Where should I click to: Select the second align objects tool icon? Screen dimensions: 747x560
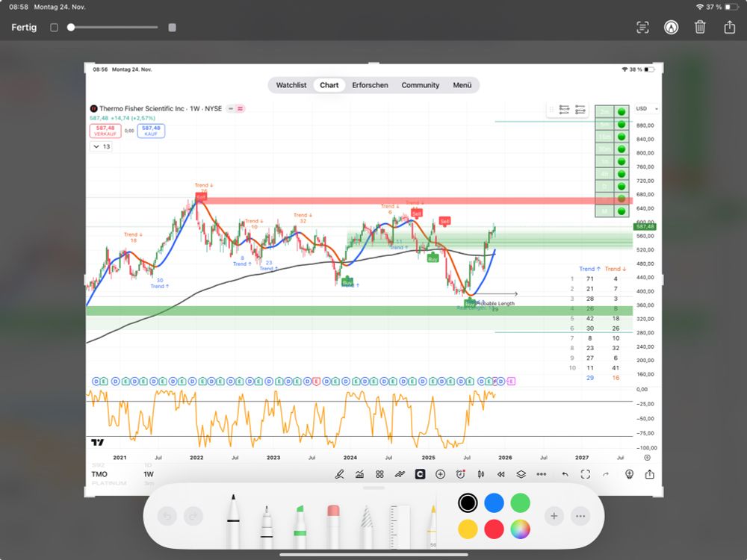pos(580,110)
